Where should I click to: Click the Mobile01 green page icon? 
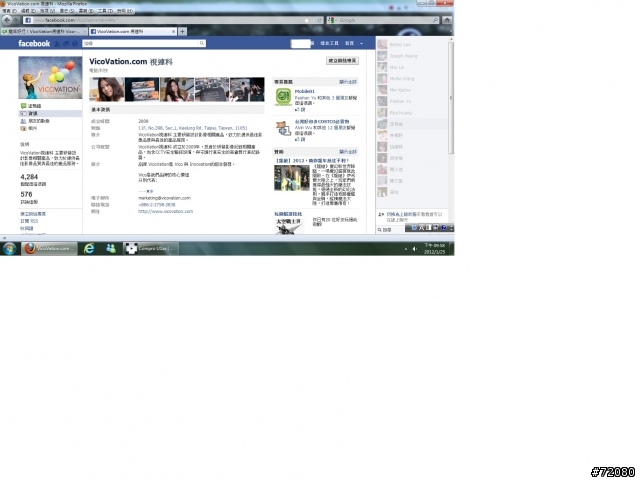[282, 97]
